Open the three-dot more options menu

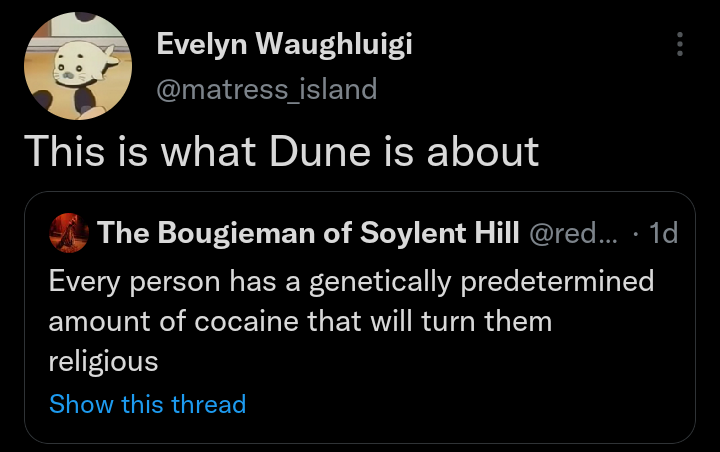click(680, 44)
